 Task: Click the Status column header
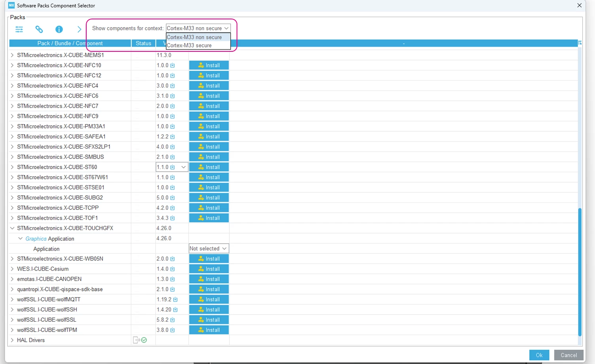pyautogui.click(x=143, y=43)
